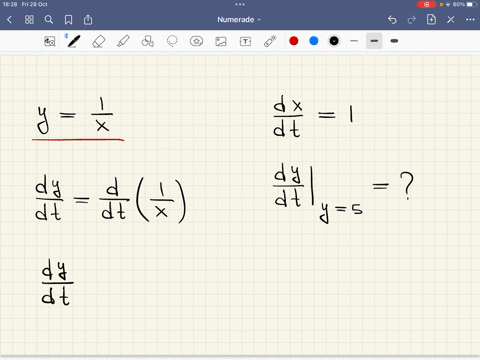
Task: Undo the last stroke
Action: (392, 20)
